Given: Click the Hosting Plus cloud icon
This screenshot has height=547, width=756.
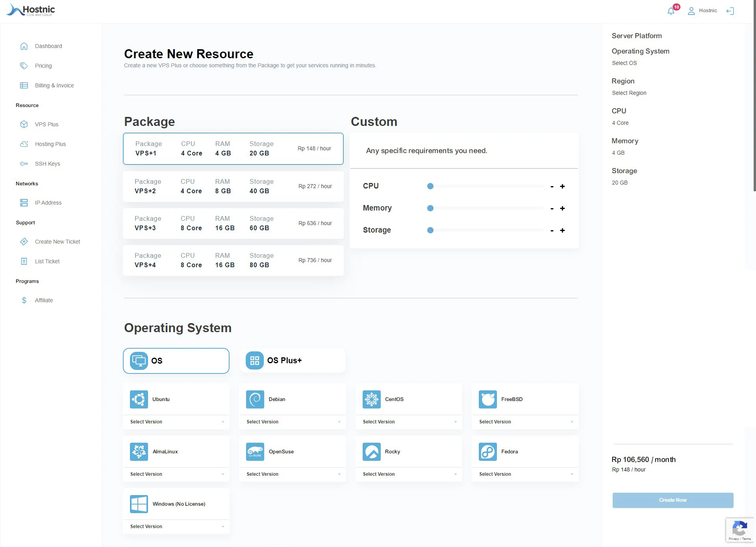Looking at the screenshot, I should (x=24, y=144).
